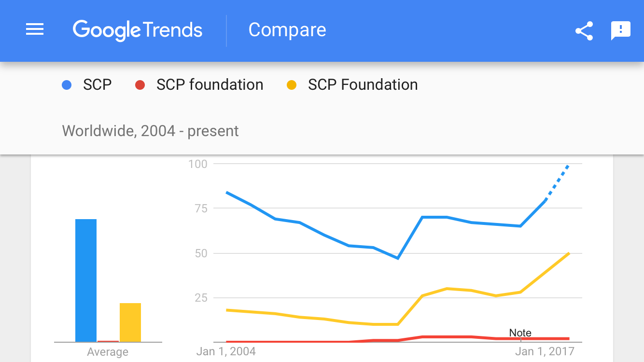Click the share icon
Viewport: 644px width, 362px height.
coord(584,31)
